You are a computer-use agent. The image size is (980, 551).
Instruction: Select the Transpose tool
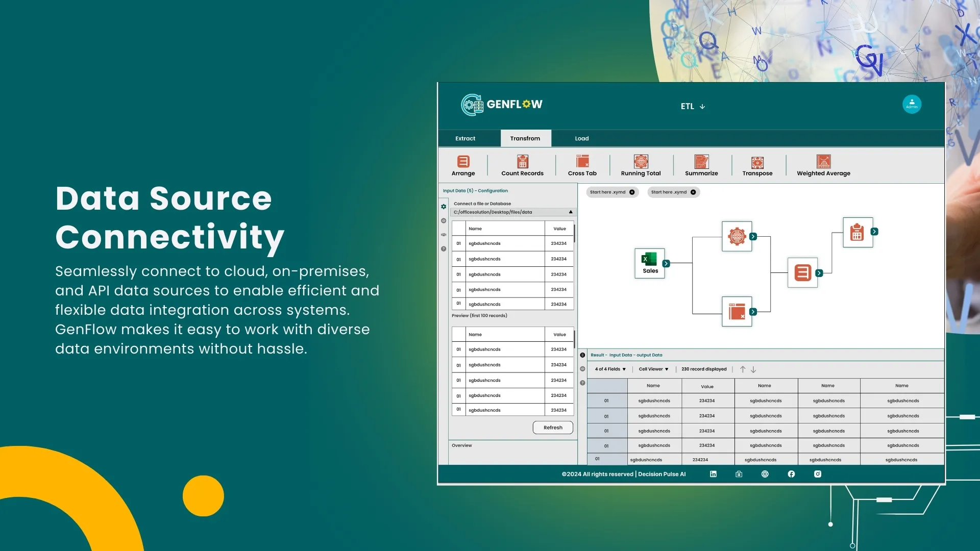tap(757, 165)
